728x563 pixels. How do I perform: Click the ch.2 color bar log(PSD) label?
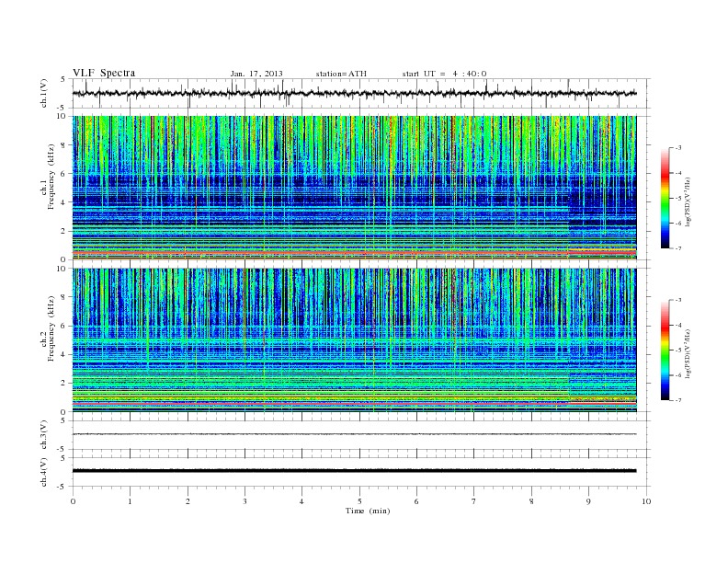(x=688, y=353)
